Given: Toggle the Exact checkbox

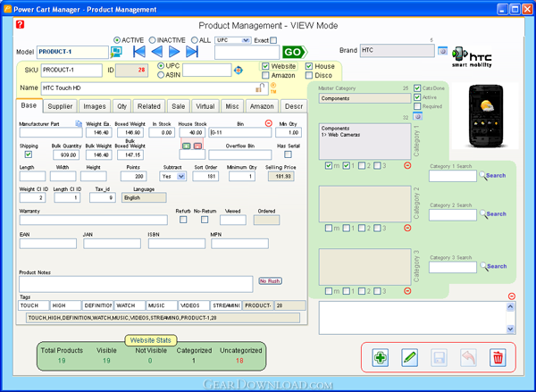Looking at the screenshot, I should [x=273, y=40].
